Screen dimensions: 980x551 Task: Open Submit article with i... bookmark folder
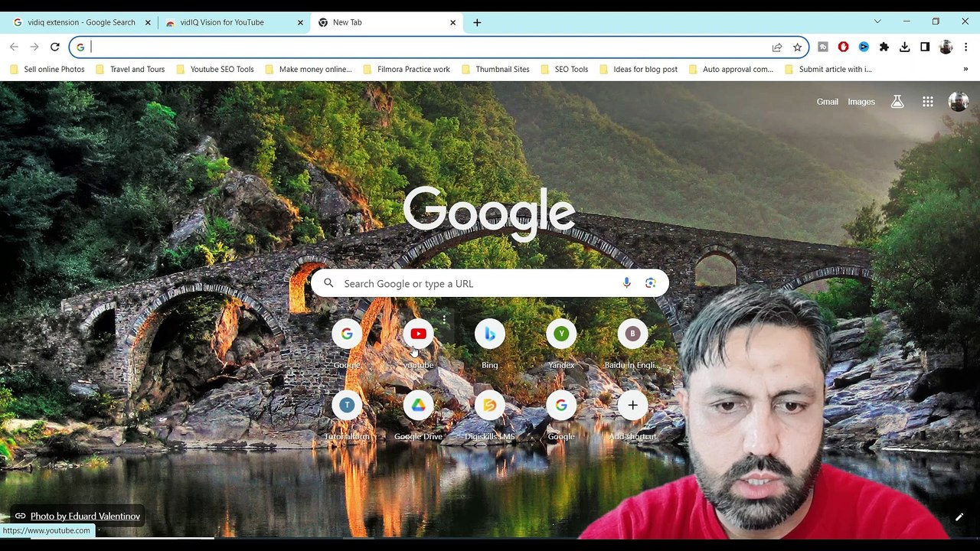828,69
